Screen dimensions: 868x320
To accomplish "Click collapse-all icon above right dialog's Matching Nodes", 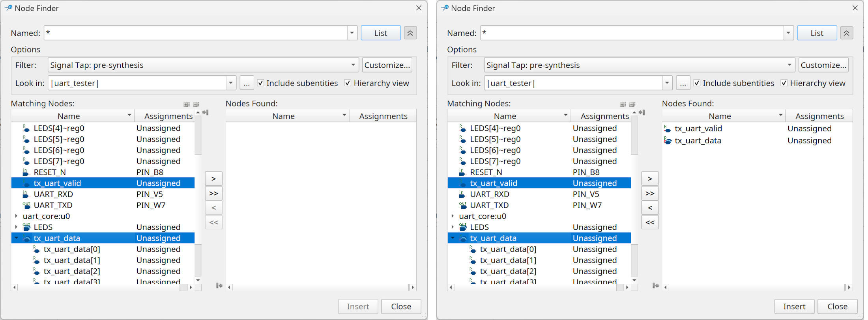I will (632, 104).
